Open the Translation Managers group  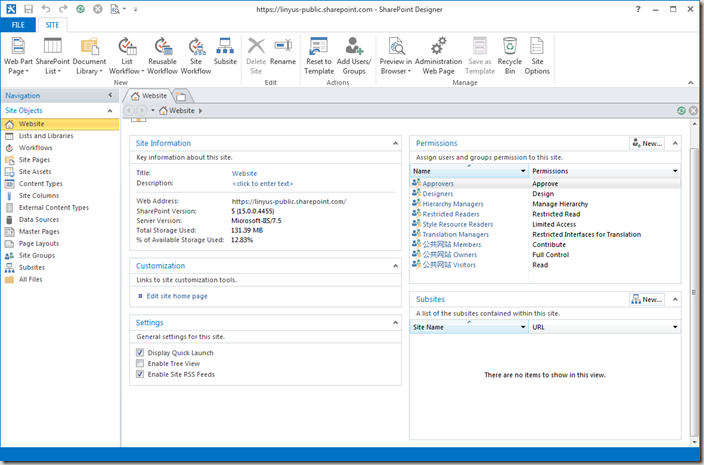456,234
